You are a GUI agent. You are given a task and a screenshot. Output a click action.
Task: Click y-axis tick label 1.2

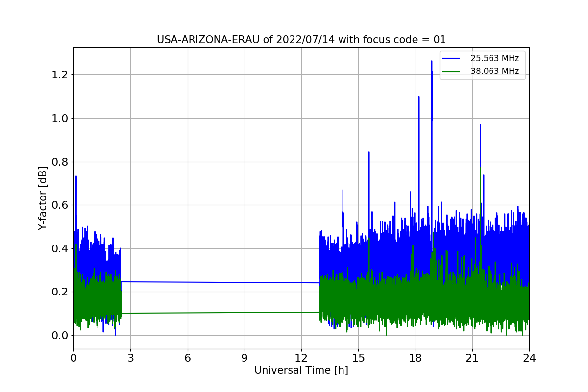(x=61, y=75)
